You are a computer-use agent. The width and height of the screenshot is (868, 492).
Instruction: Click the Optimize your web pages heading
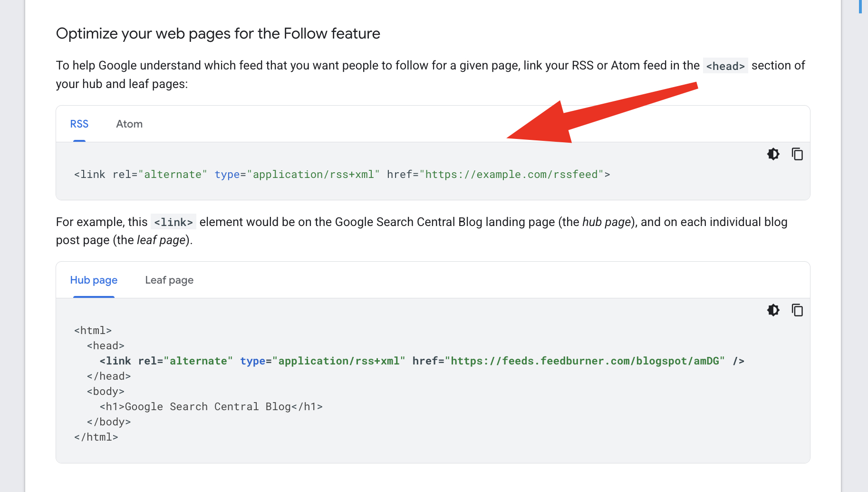point(218,34)
